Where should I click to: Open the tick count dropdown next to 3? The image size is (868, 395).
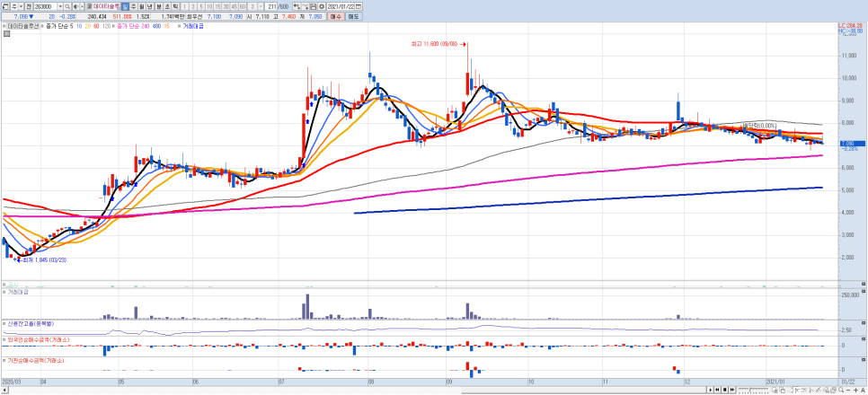[x=261, y=6]
